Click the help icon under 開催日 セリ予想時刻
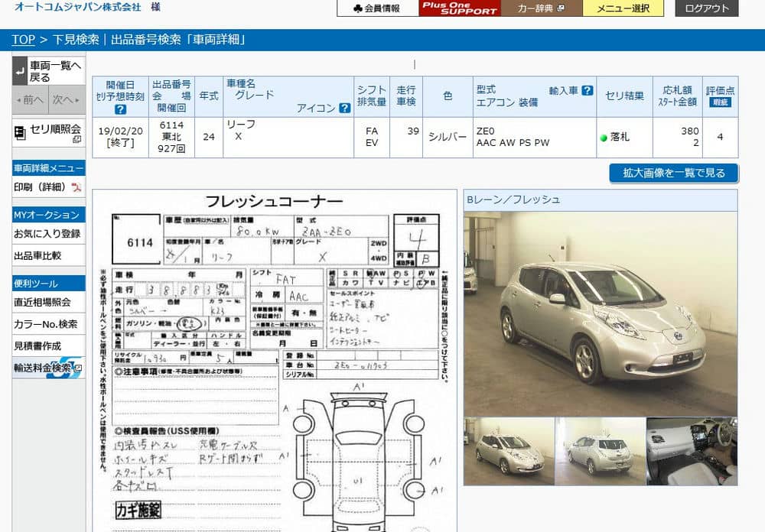The width and height of the screenshot is (765, 532). click(x=120, y=109)
